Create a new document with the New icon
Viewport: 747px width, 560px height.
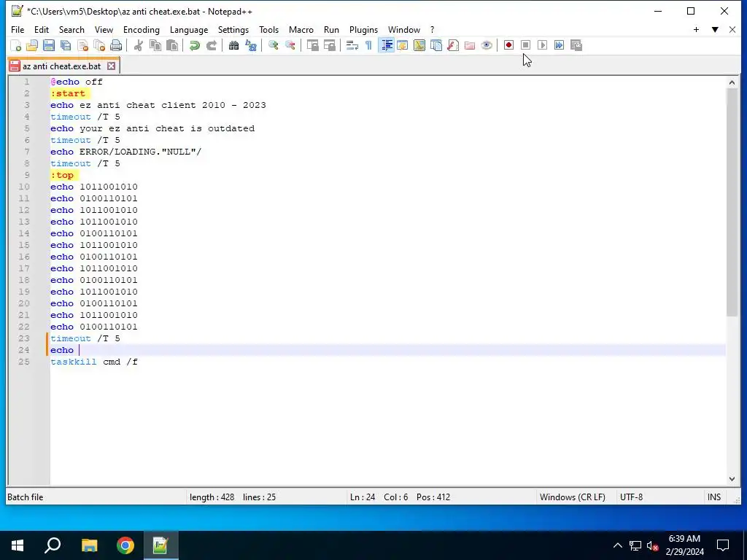(15, 45)
